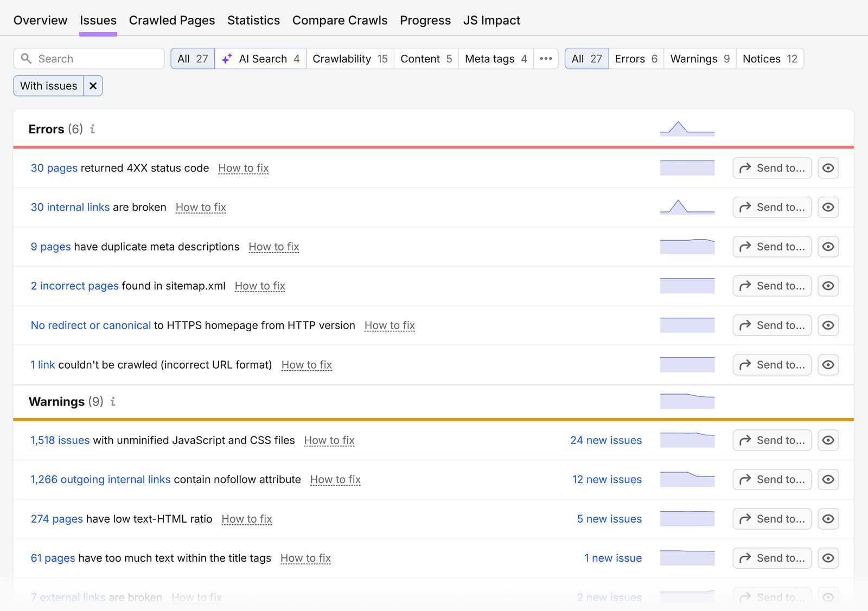This screenshot has width=868, height=611.
Task: View 1 new issue
Action: [613, 558]
